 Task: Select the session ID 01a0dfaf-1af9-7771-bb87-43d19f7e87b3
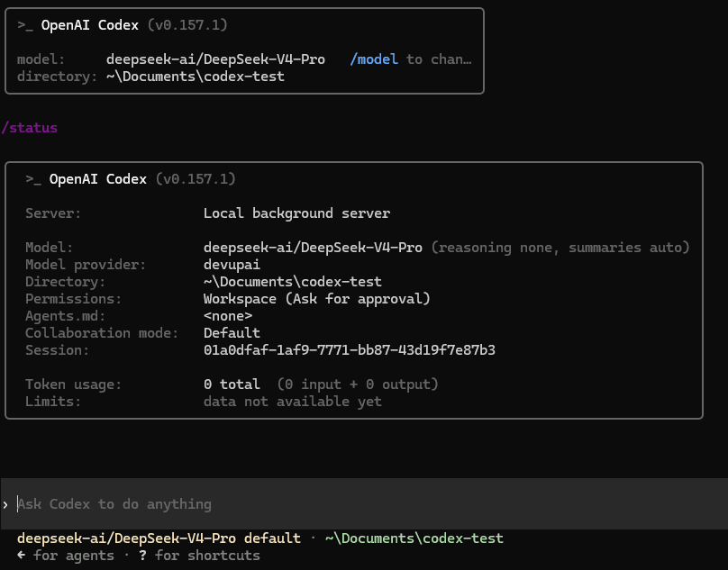click(350, 350)
